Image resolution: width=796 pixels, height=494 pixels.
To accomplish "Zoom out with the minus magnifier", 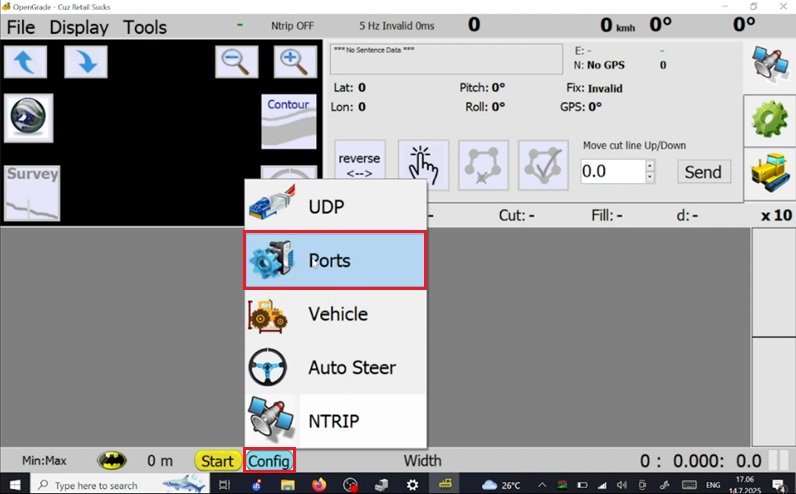I will click(237, 62).
